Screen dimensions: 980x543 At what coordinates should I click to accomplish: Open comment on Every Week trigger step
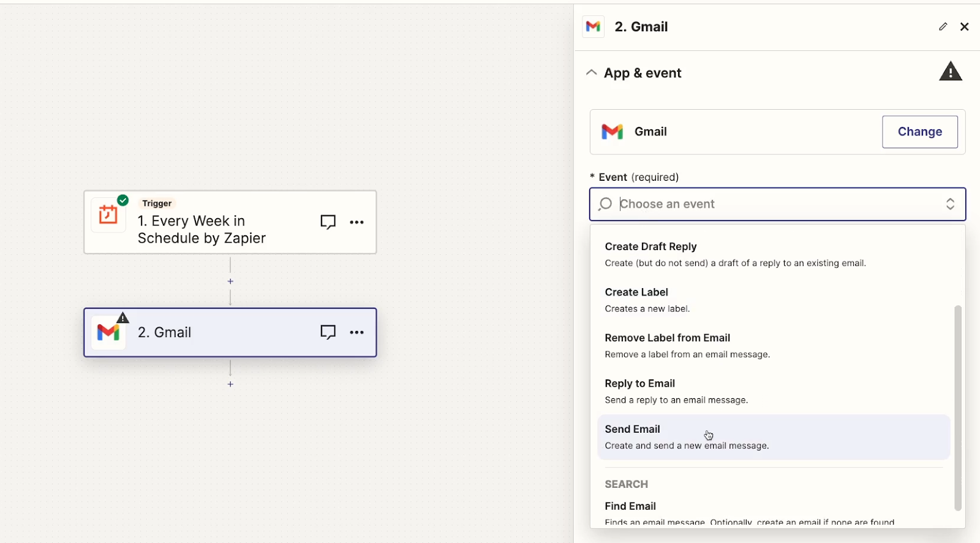[x=328, y=222]
